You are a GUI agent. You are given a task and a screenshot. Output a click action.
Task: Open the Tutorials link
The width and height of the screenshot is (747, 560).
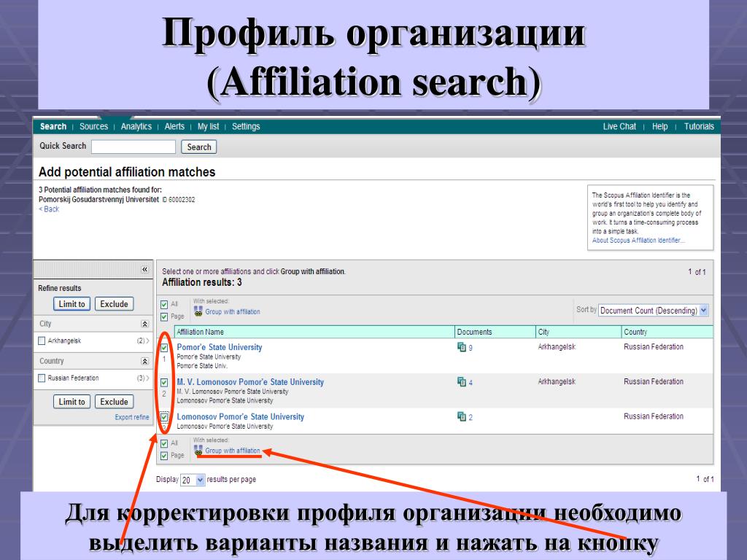pyautogui.click(x=699, y=127)
